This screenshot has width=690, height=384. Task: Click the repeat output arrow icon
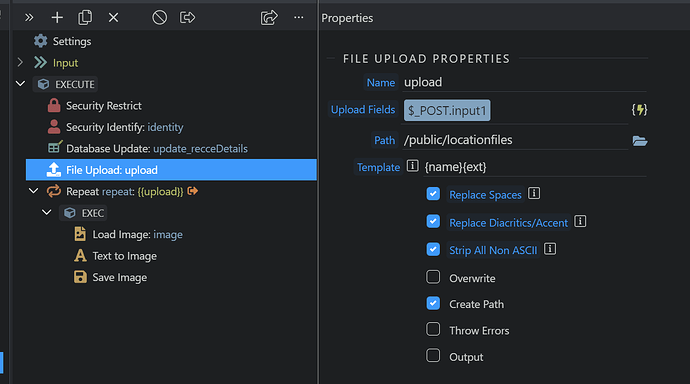pyautogui.click(x=193, y=191)
